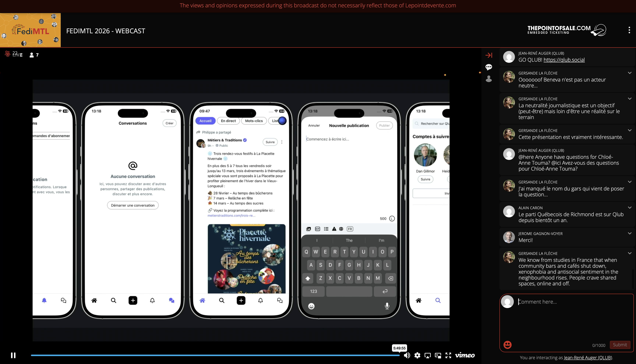Expand options for Jerome Gagnon-Voyer's message
This screenshot has height=364, width=636.
630,233
